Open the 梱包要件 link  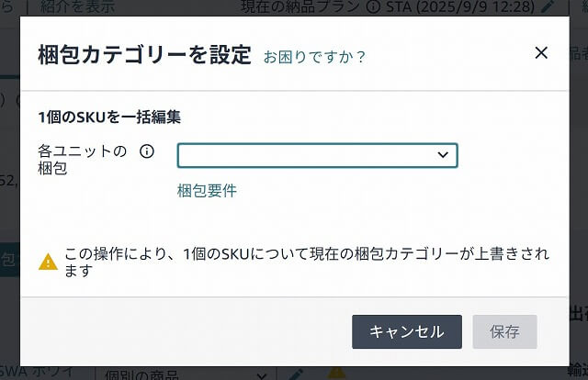click(207, 190)
